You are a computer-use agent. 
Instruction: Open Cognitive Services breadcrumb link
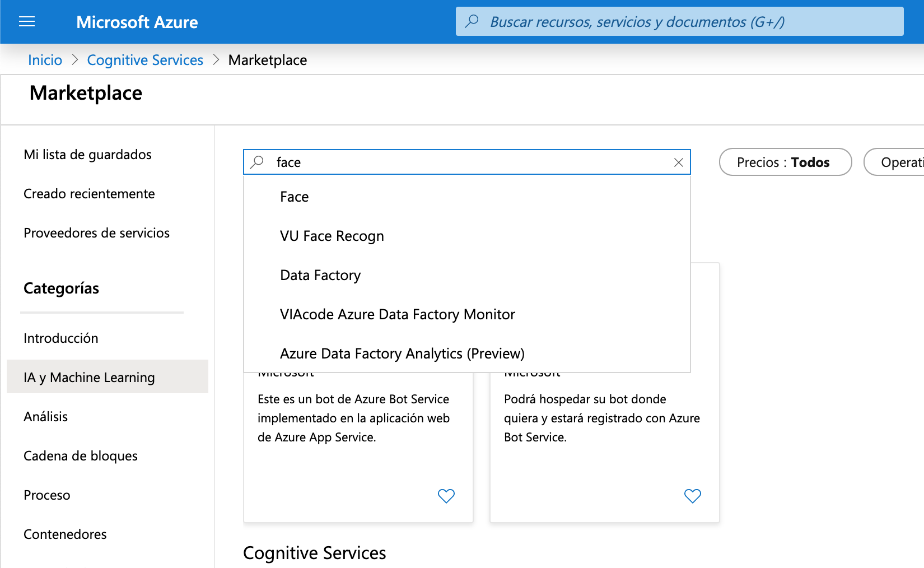coord(145,60)
